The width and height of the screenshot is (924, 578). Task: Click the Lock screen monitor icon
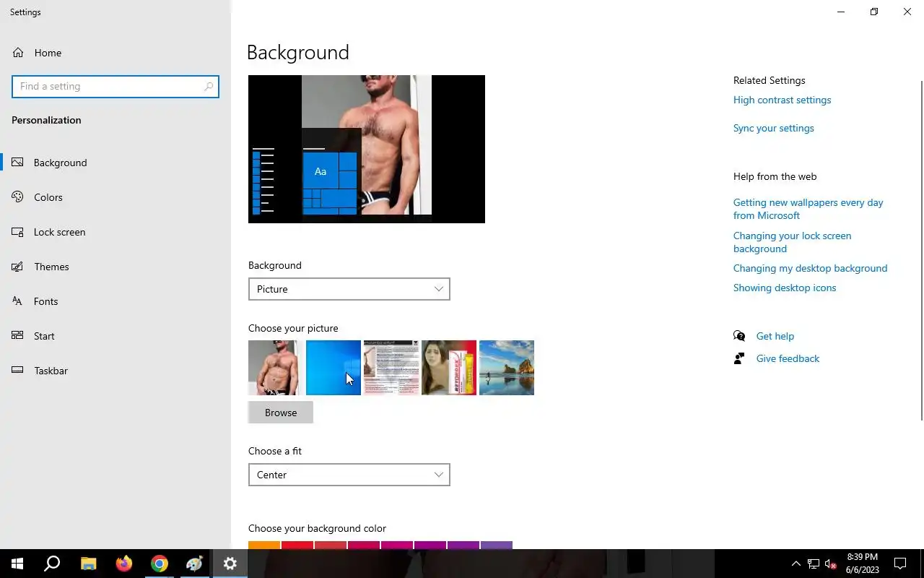click(x=18, y=232)
